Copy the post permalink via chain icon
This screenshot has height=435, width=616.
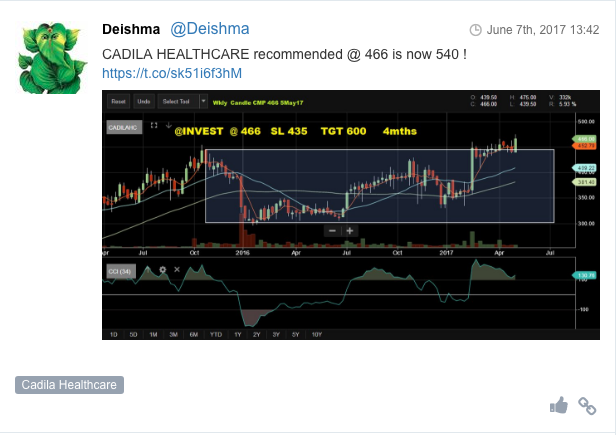587,406
